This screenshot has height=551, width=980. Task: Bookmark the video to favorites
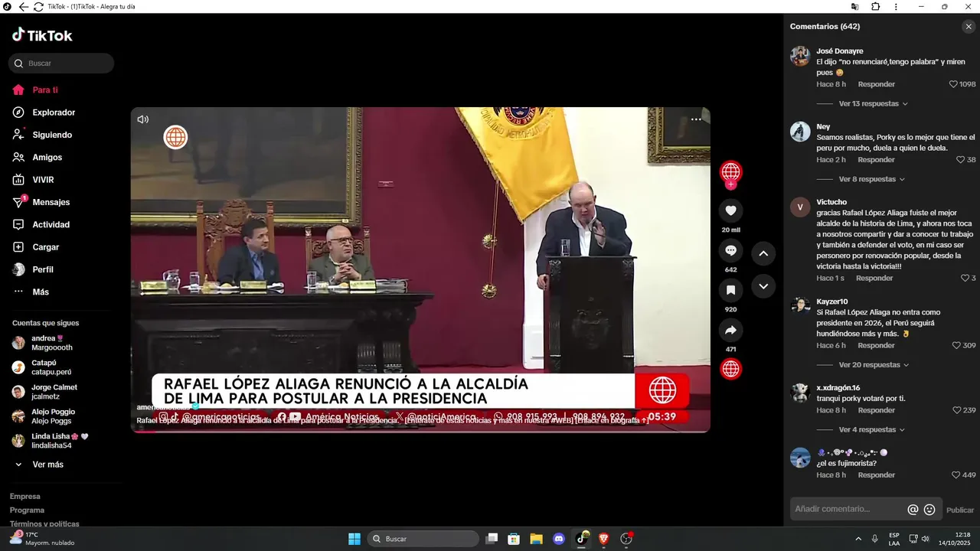(731, 290)
